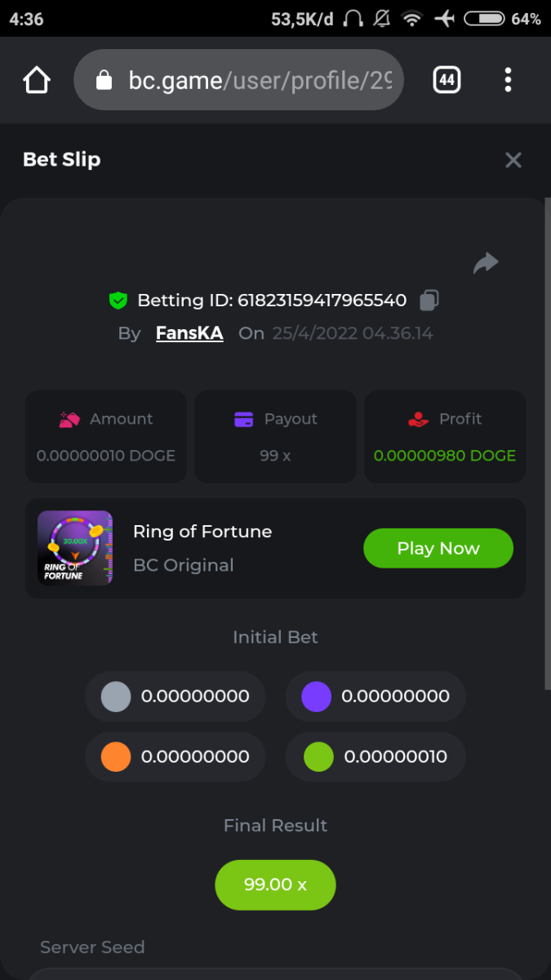Image resolution: width=551 pixels, height=980 pixels.
Task: Tap the Amount card icon
Action: pos(69,419)
